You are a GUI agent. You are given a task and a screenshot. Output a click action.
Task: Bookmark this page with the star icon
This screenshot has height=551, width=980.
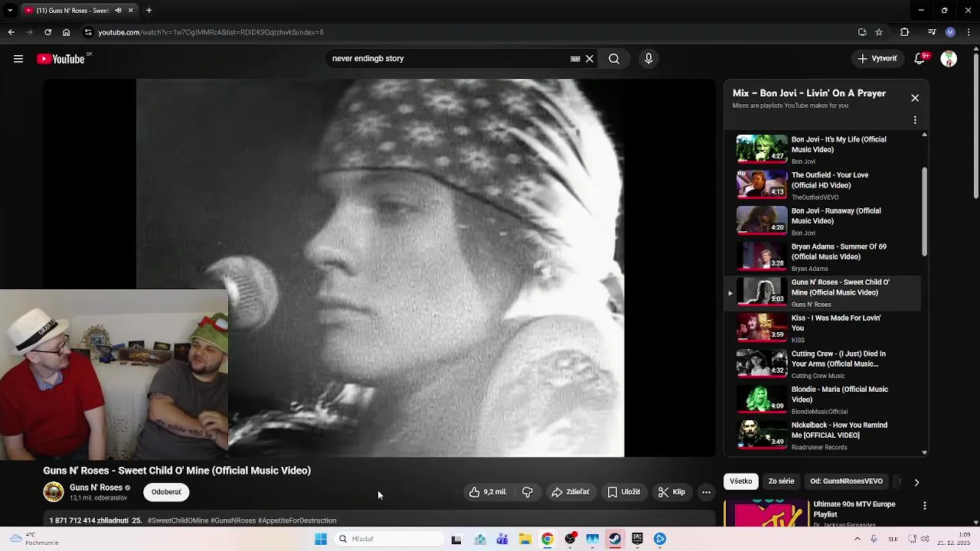coord(879,32)
